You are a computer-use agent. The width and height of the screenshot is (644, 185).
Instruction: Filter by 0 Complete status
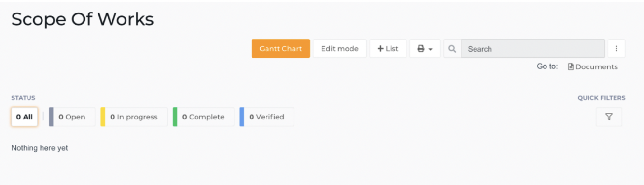[203, 117]
